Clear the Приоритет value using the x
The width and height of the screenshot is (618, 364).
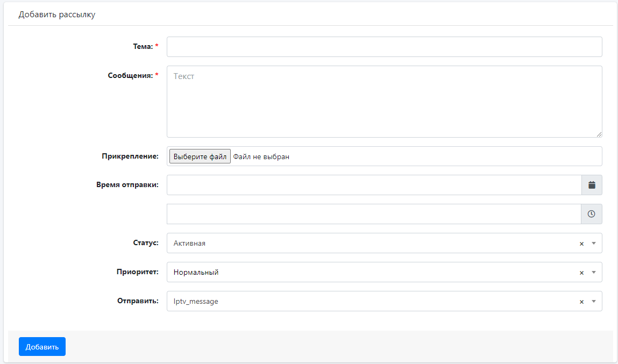click(581, 273)
